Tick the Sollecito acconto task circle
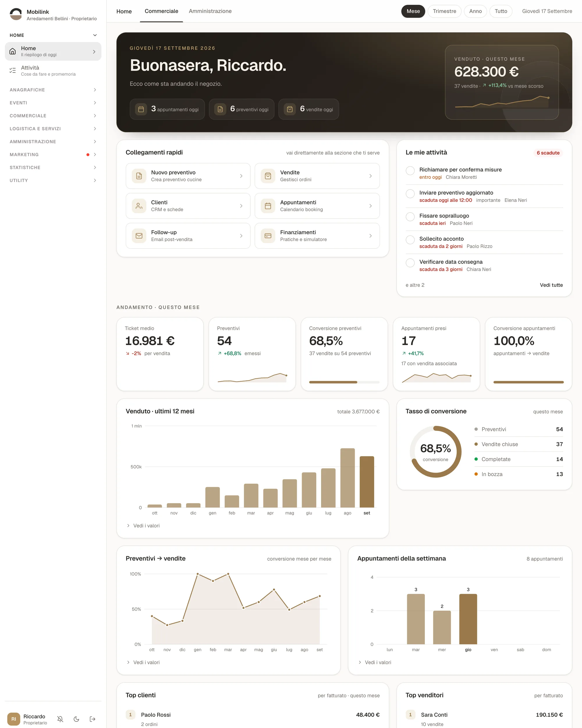Viewport: 582px width, 728px height. click(x=410, y=240)
